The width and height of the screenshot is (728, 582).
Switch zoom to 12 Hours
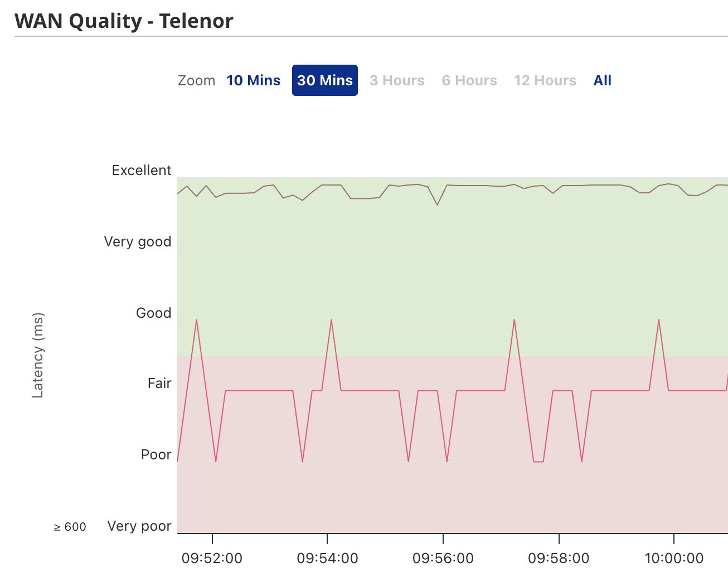click(x=545, y=80)
